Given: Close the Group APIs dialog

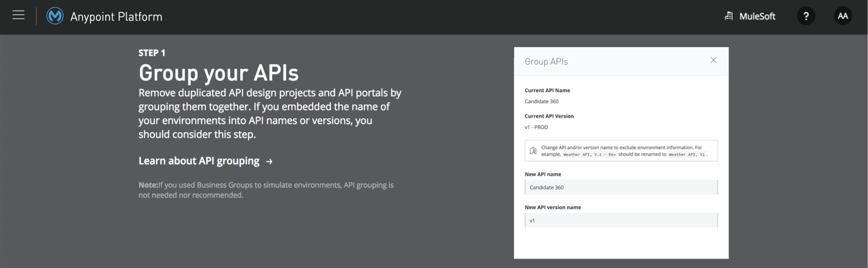Looking at the screenshot, I should 713,60.
